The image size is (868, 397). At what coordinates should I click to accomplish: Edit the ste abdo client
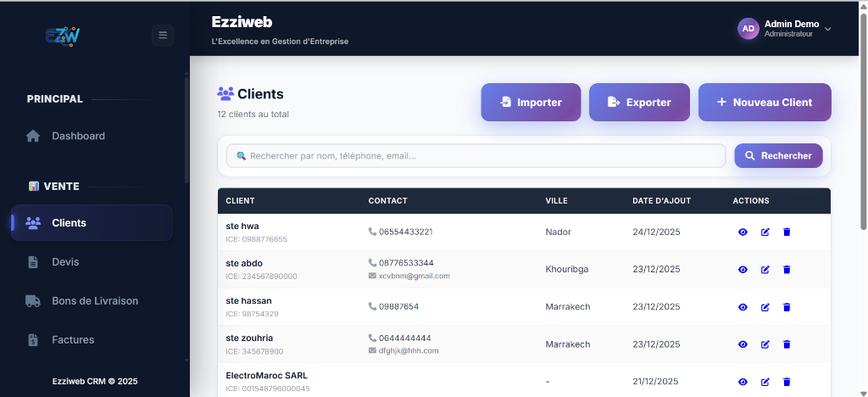tap(765, 270)
